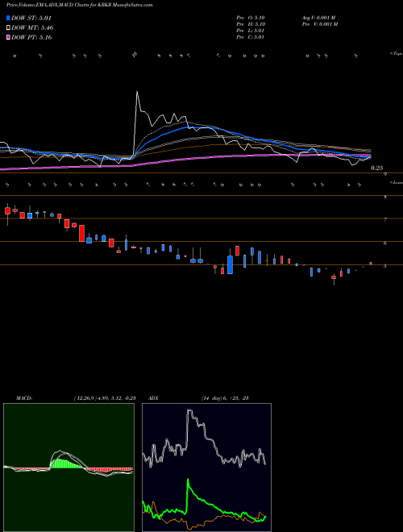Click the 'Avg V: 0.001 M' volume text
403x532 pixels.
point(318,18)
